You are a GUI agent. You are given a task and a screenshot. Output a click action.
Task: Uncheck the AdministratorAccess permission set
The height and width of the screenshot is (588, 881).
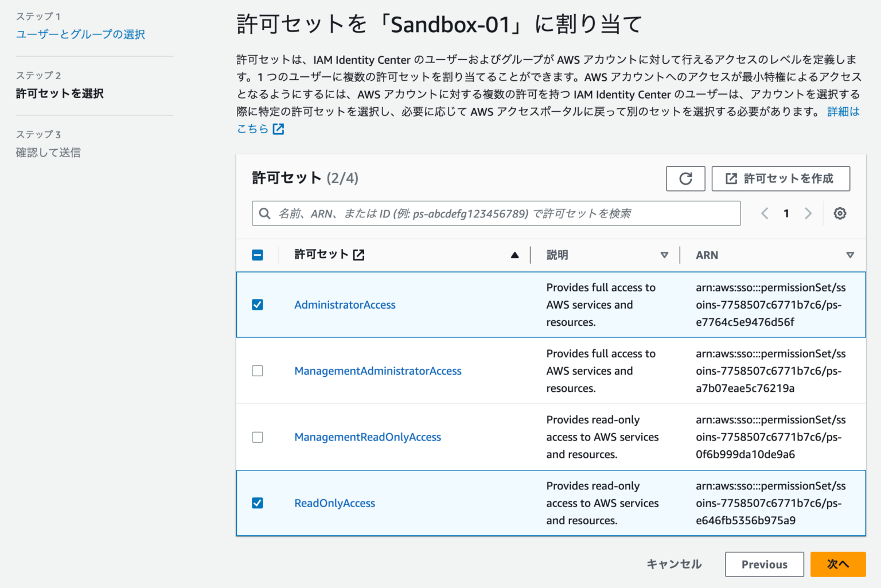[258, 305]
